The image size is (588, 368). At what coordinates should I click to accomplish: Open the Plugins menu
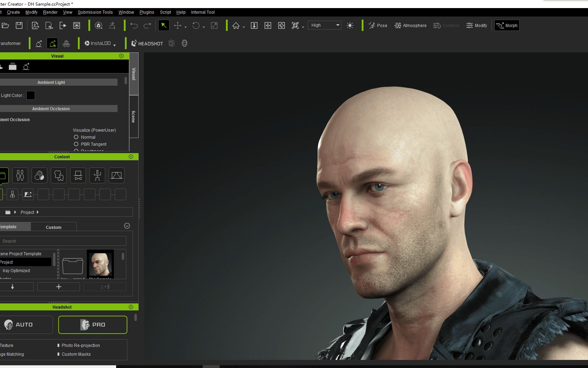147,12
